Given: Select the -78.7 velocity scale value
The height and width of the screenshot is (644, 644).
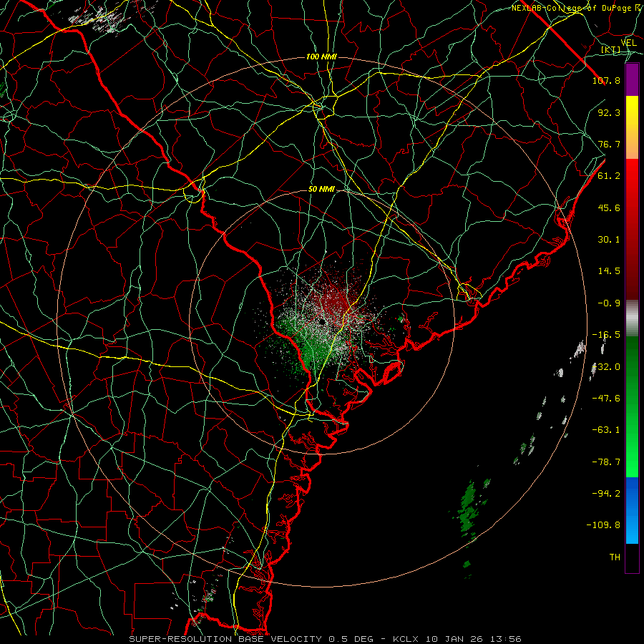Looking at the screenshot, I should [x=606, y=462].
